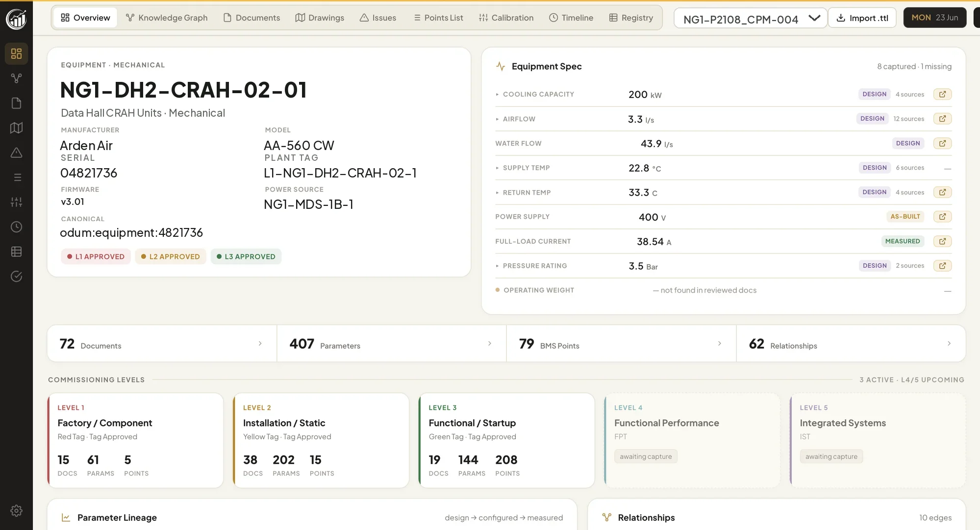Open Level 2 Installation / Static card
Viewport: 980px width, 530px height.
pyautogui.click(x=321, y=440)
